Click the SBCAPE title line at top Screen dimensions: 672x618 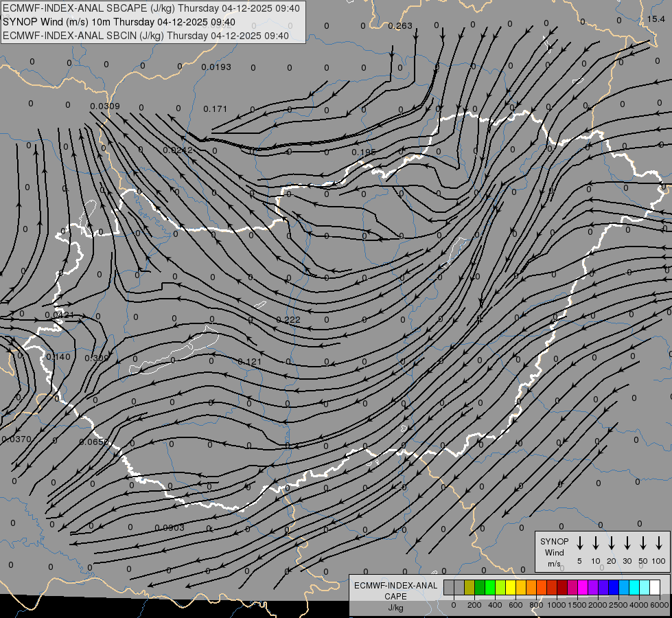pos(151,8)
